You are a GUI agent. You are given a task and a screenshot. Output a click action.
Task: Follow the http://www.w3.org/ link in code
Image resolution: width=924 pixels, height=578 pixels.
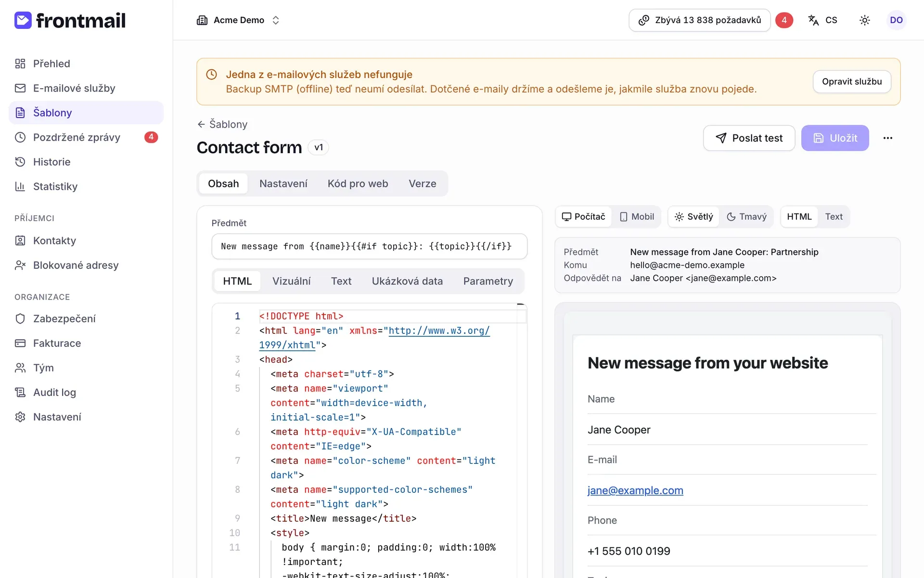439,331
